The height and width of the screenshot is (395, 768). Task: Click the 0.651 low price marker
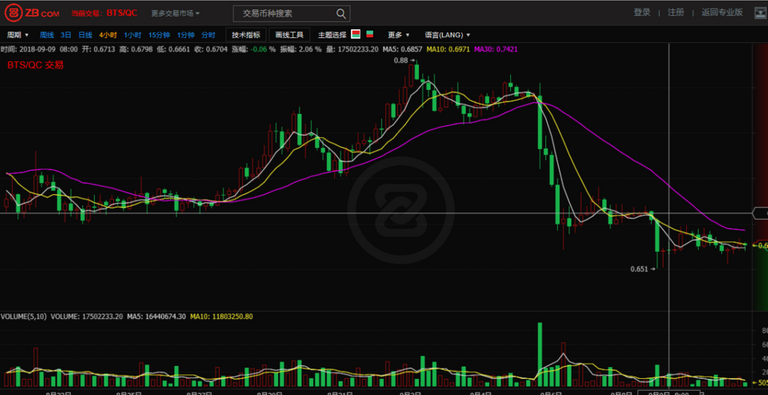pyautogui.click(x=643, y=269)
